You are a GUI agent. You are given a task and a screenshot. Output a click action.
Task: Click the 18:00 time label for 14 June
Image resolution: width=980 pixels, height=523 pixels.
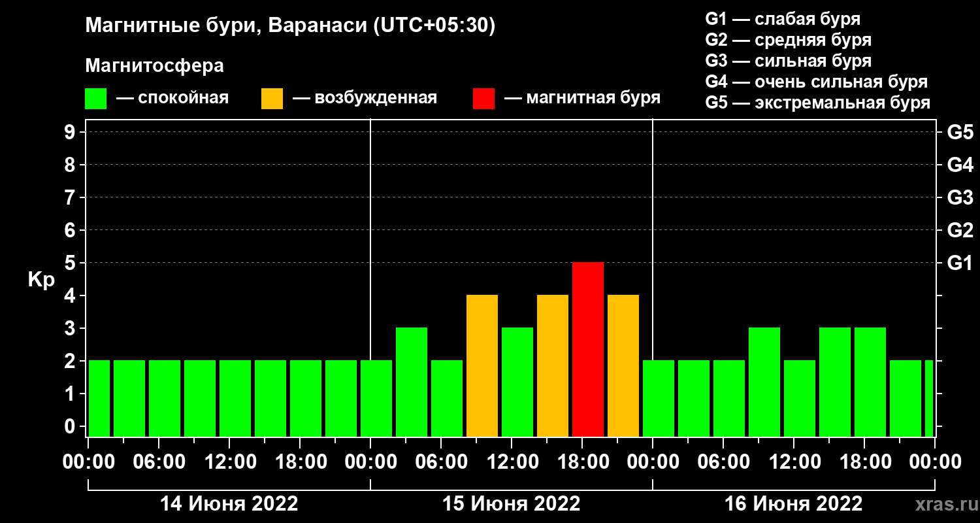[300, 462]
